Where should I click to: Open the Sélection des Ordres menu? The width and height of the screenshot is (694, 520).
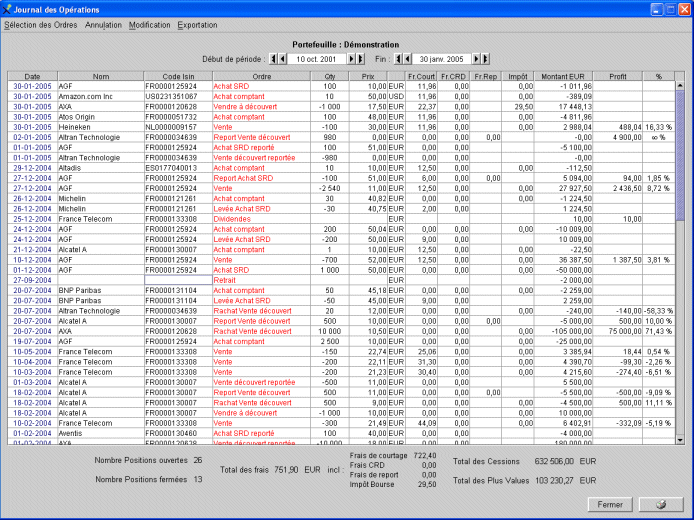(x=41, y=24)
